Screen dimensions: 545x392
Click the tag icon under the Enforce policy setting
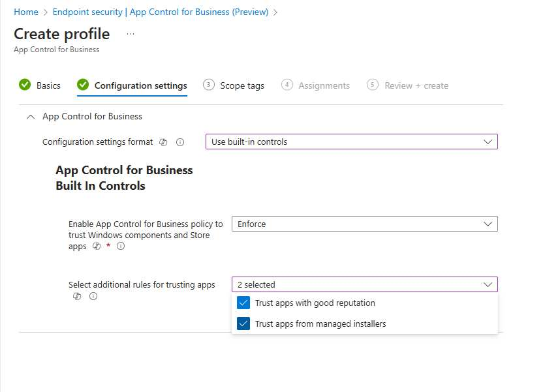pyautogui.click(x=97, y=247)
